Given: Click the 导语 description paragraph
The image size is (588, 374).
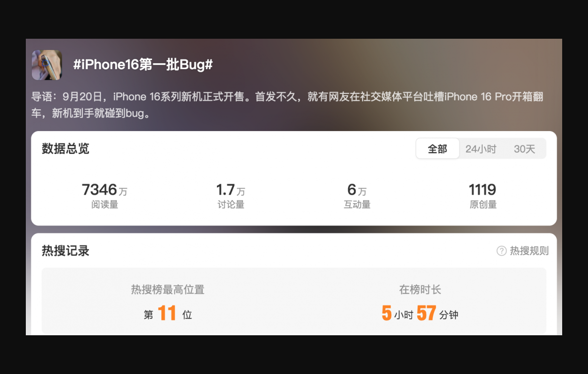Looking at the screenshot, I should (287, 105).
